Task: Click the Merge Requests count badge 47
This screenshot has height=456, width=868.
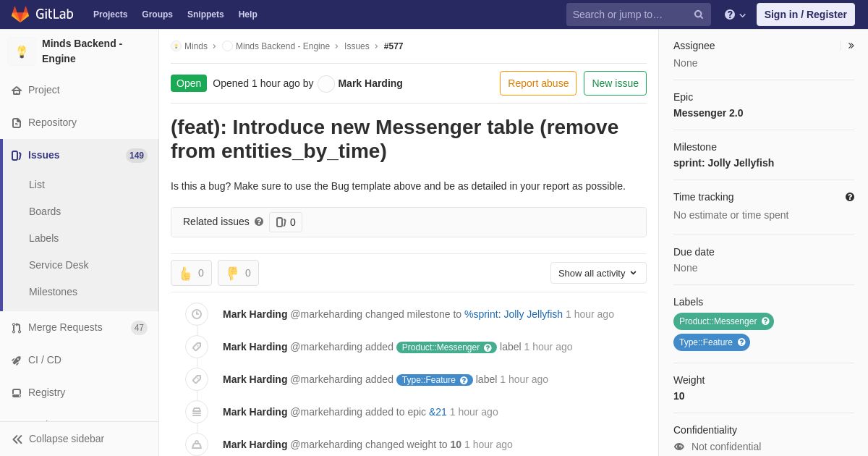Action: coord(139,328)
